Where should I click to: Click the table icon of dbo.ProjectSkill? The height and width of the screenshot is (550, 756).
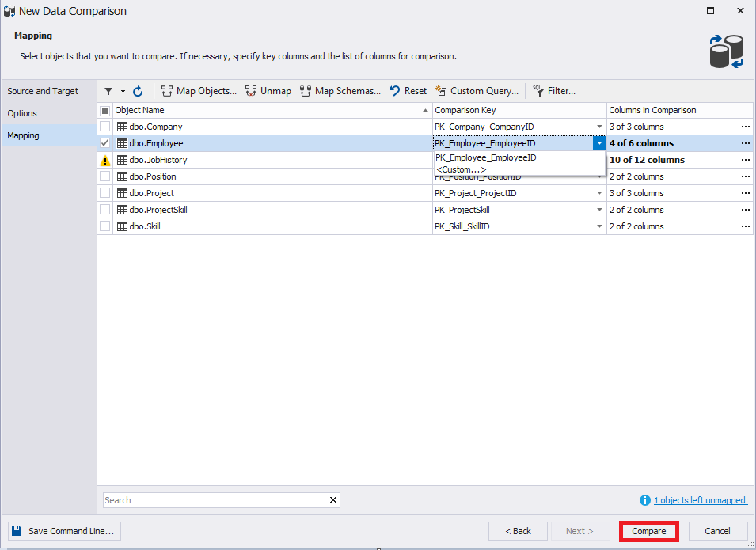coord(123,210)
